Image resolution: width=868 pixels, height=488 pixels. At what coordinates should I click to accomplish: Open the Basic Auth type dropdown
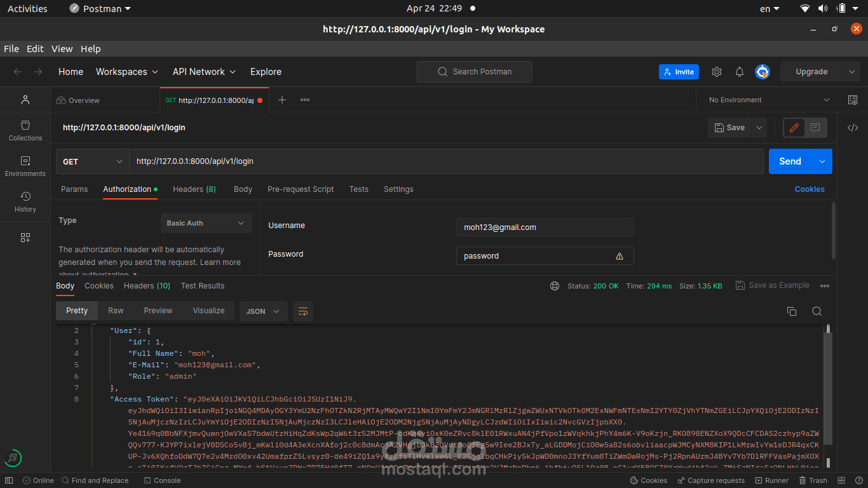pos(206,223)
